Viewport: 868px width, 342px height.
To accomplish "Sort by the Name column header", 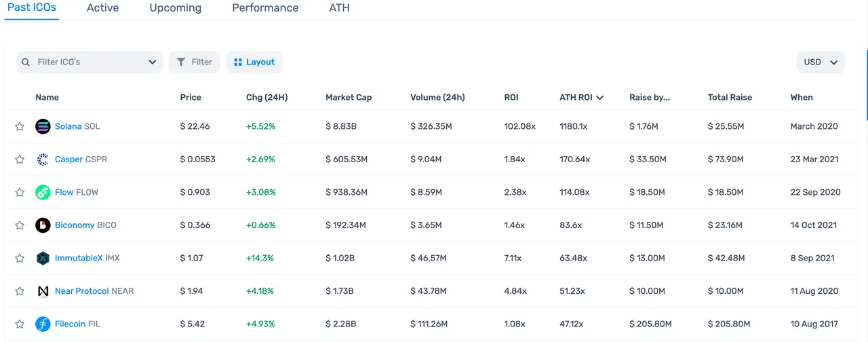I will [47, 97].
